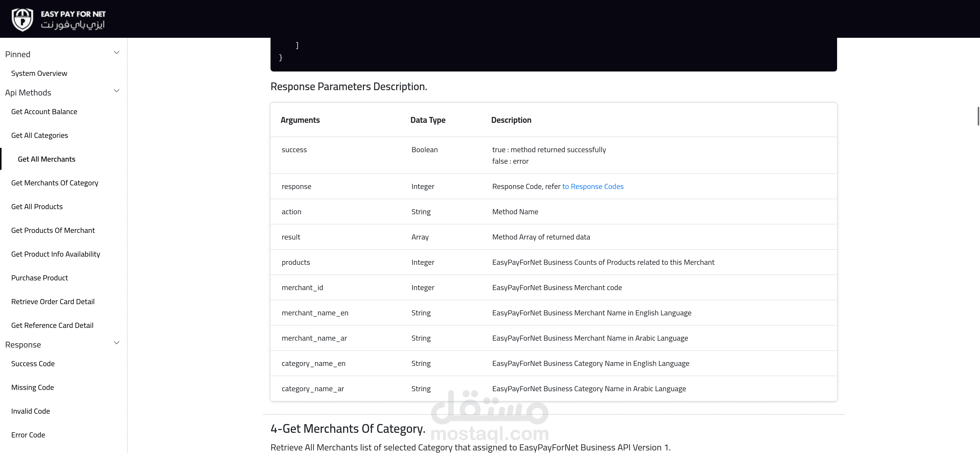Go to Get Account Balance
980x453 pixels.
tap(44, 112)
